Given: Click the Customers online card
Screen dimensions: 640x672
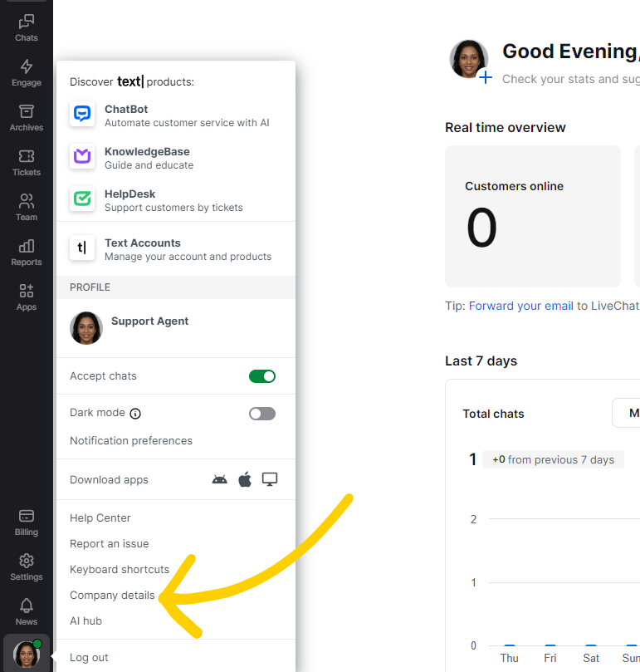Looking at the screenshot, I should [532, 216].
